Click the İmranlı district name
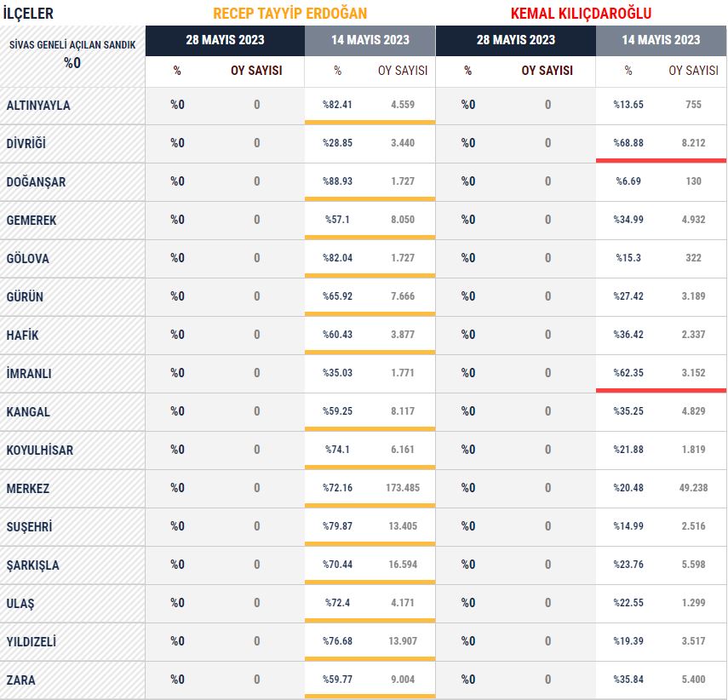Viewport: 728px width, 700px height. pyautogui.click(x=29, y=374)
